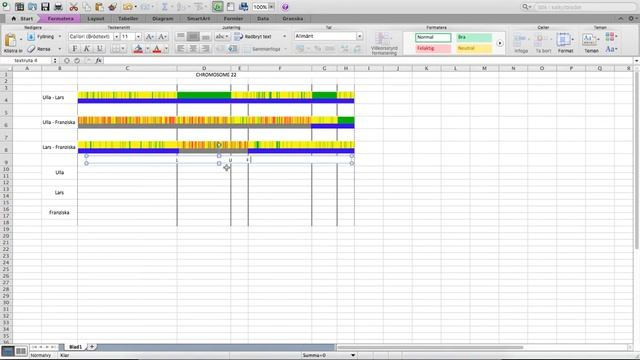This screenshot has height=360, width=640.
Task: Apply the Bra green cell style
Action: (x=474, y=37)
